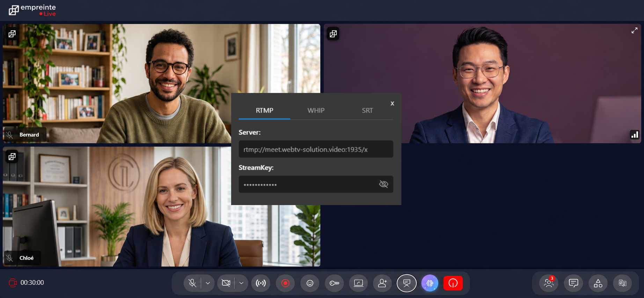Toggle the highlighted presentation board button
This screenshot has height=298, width=644.
(407, 283)
